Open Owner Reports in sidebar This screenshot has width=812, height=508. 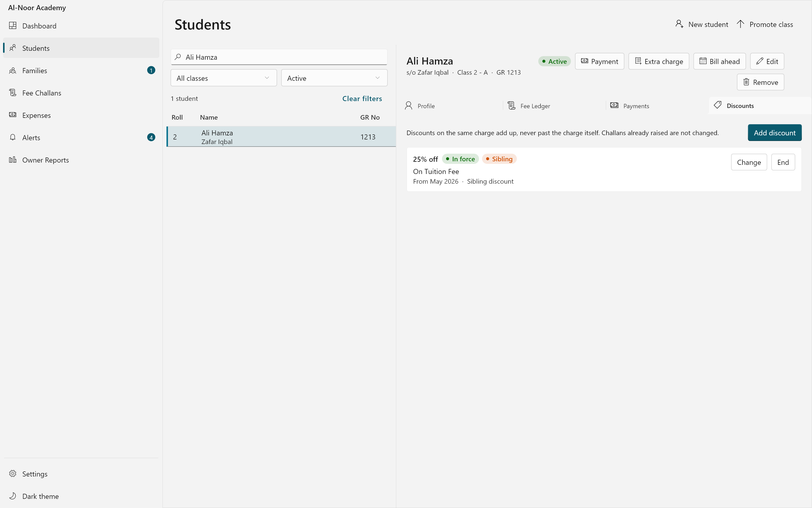(x=81, y=160)
